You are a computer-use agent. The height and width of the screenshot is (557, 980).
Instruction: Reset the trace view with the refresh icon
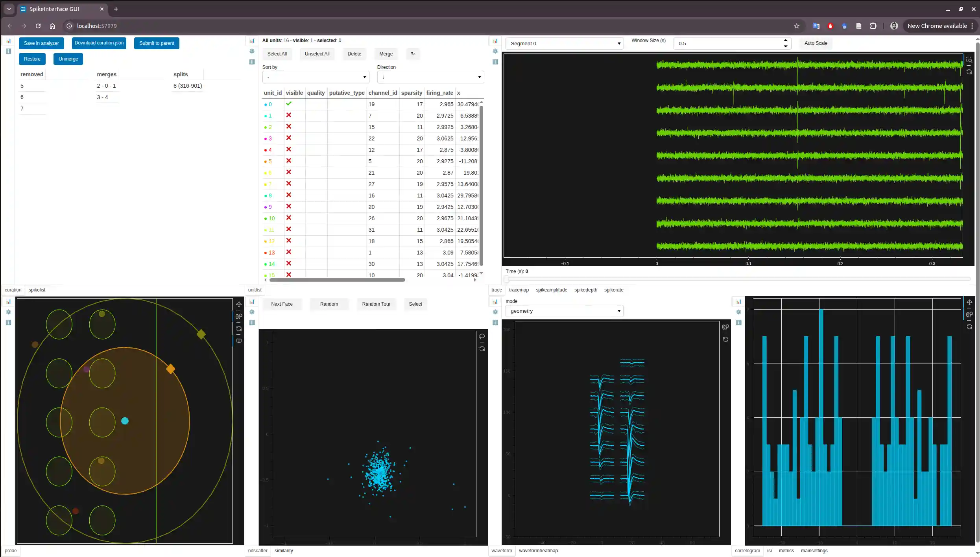tap(969, 72)
